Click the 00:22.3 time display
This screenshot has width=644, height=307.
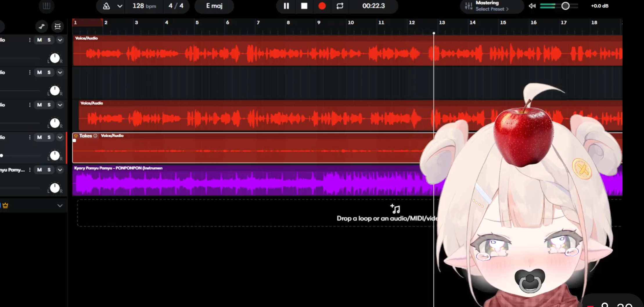point(373,6)
